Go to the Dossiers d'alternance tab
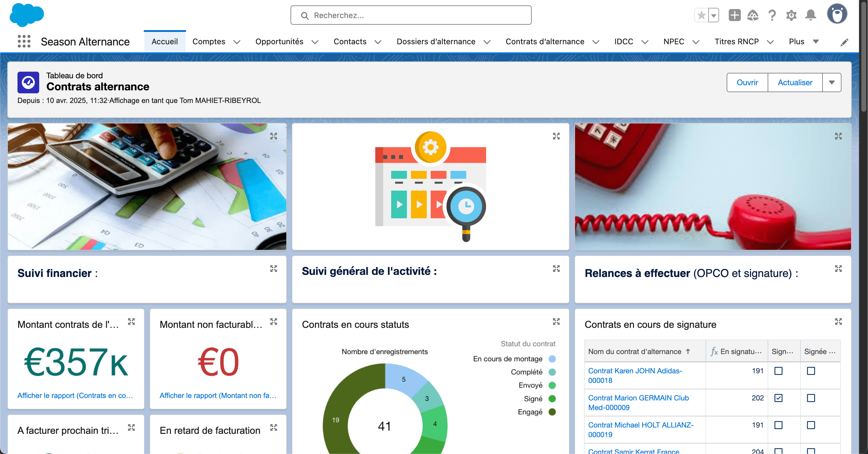This screenshot has width=868, height=454. 436,41
